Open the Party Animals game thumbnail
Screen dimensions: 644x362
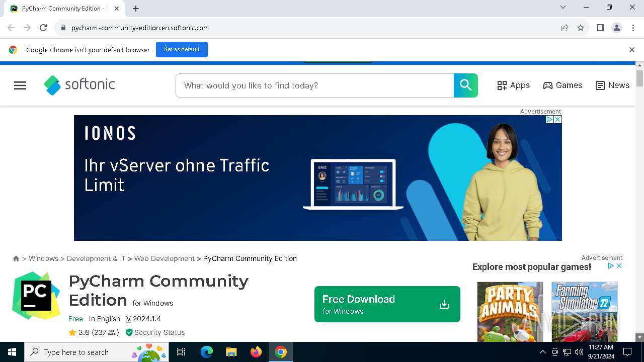[x=510, y=312]
